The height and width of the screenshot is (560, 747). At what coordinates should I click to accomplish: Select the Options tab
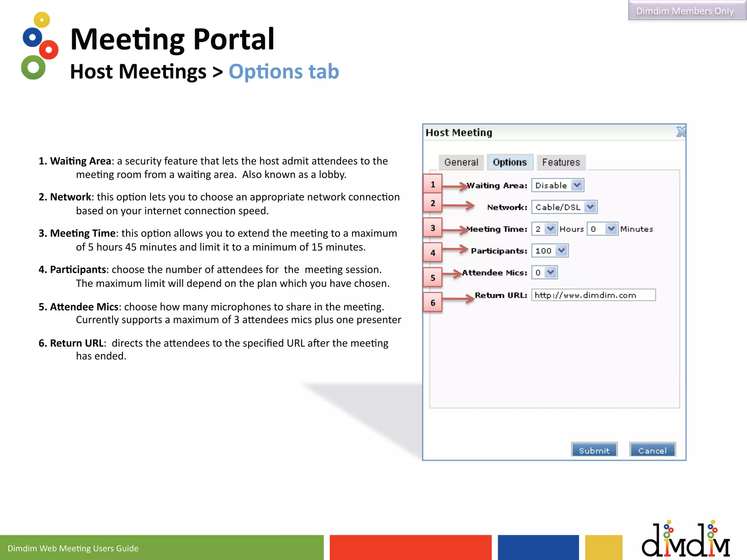pyautogui.click(x=510, y=162)
